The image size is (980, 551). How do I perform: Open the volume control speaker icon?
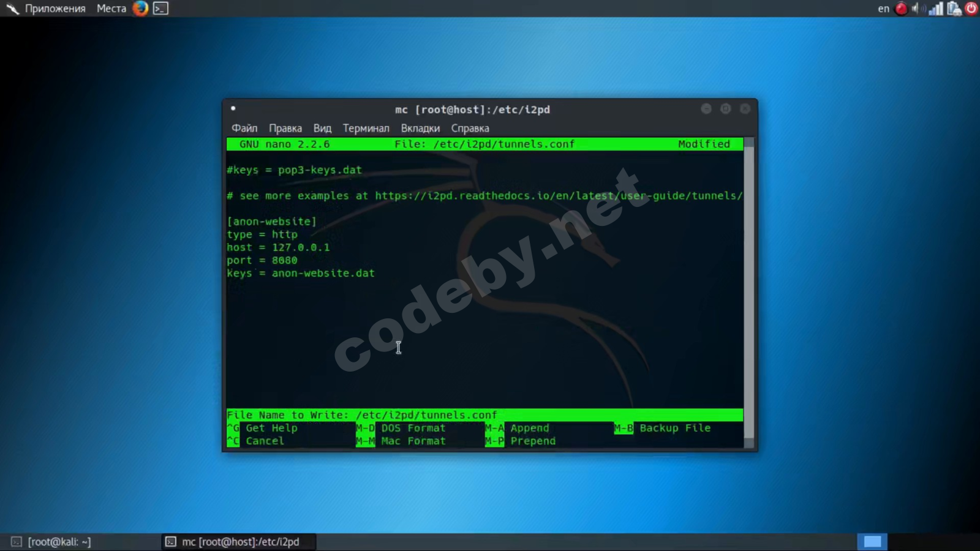click(918, 9)
